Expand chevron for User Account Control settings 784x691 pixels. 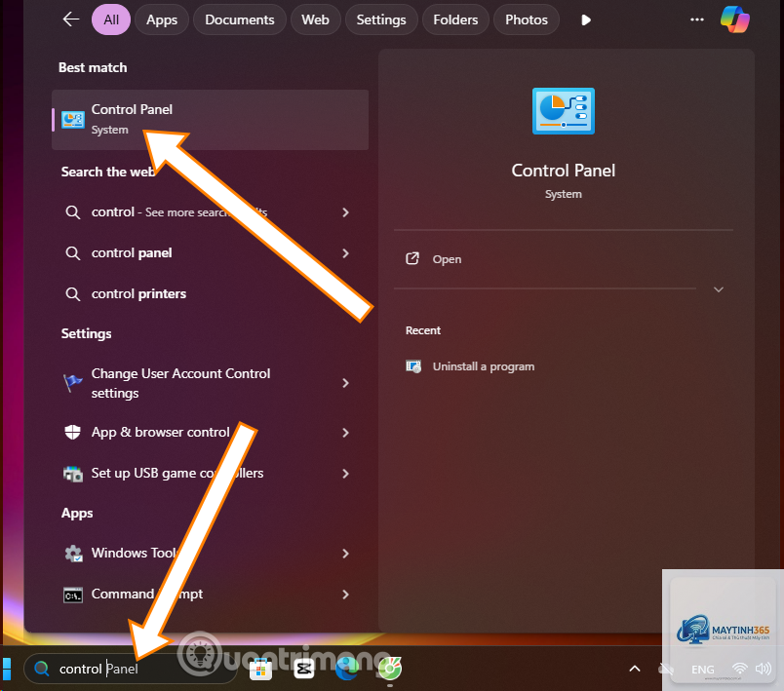pyautogui.click(x=345, y=383)
